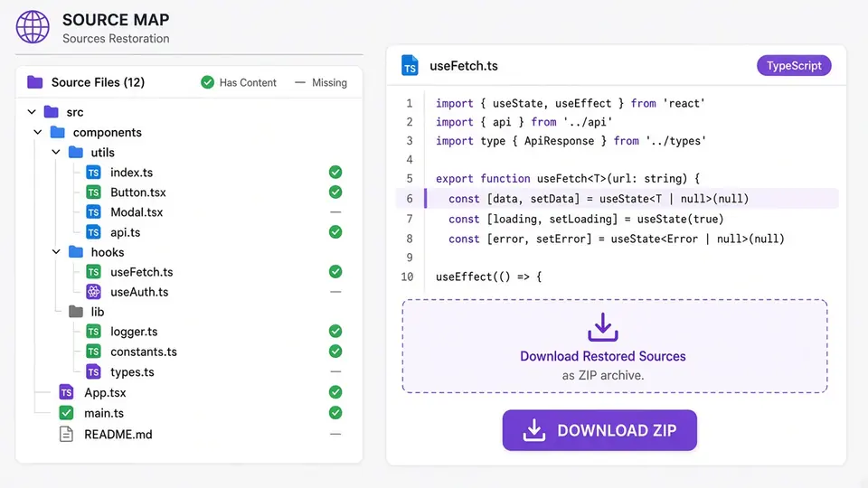Open constants.ts in the file tree

point(144,352)
